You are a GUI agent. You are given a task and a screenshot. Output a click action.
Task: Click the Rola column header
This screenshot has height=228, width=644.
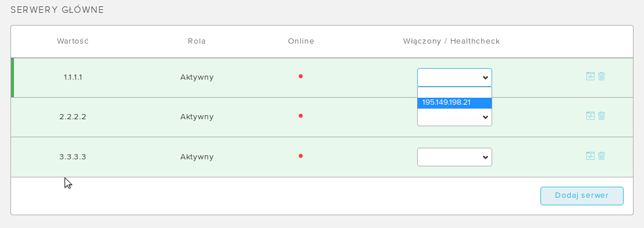pos(197,41)
